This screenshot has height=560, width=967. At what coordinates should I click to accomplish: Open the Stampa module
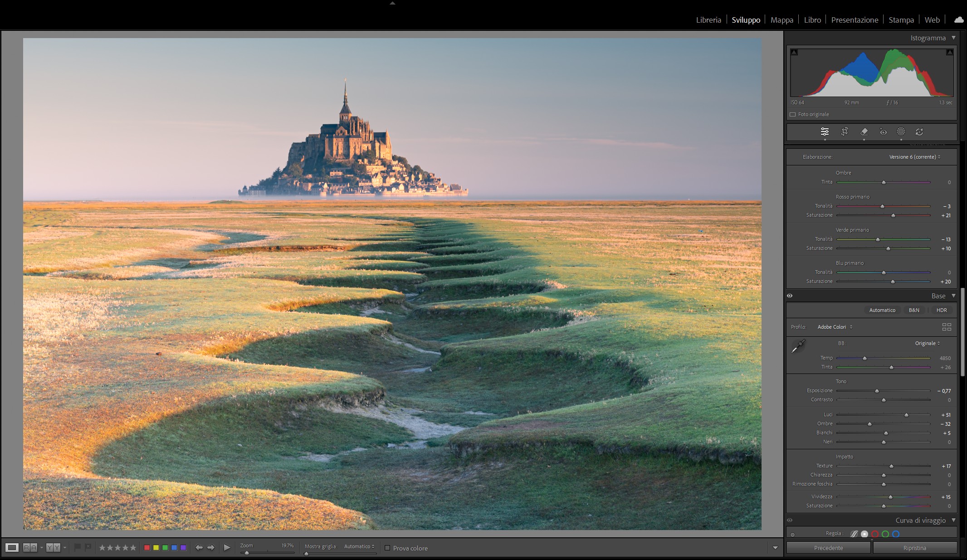tap(901, 20)
